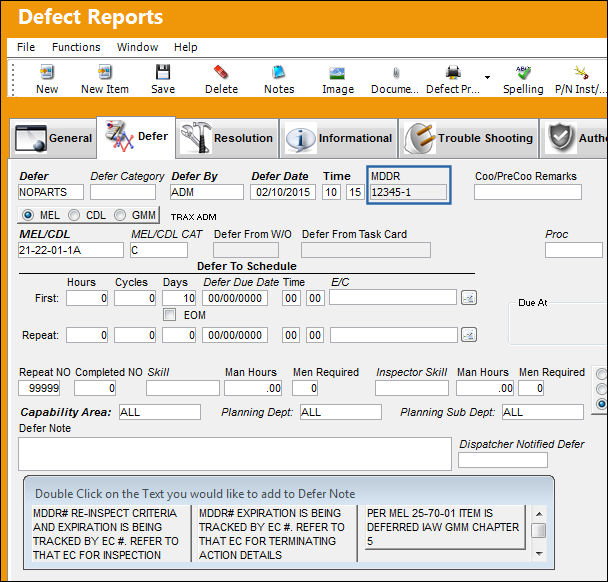Open the Functions menu

76,47
